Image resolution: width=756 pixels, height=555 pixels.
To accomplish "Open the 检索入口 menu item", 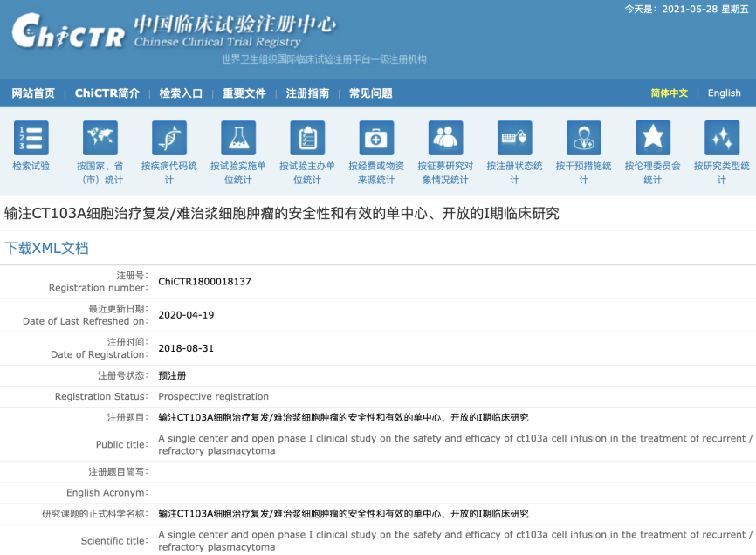I will [181, 93].
